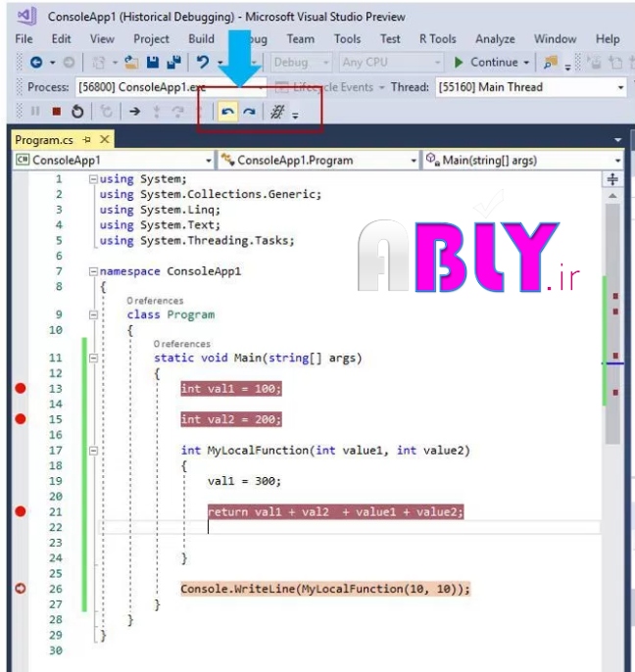Collapse the namespace ConsoleApp1 block
Image resolution: width=635 pixels, height=672 pixels.
(93, 271)
